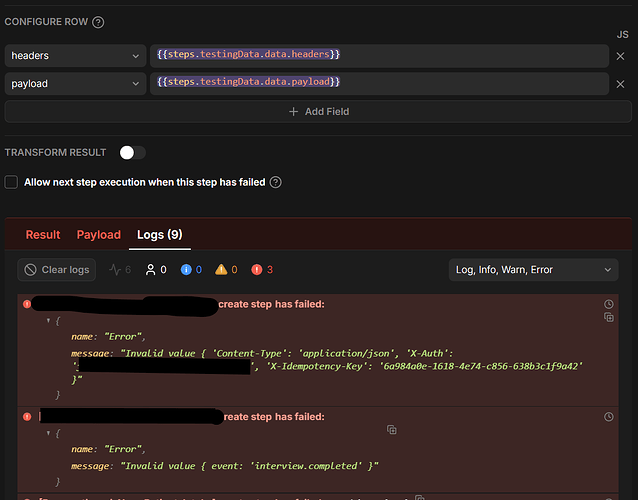Open the headers field dropdown
Viewport: 638px width, 500px height.
75,56
